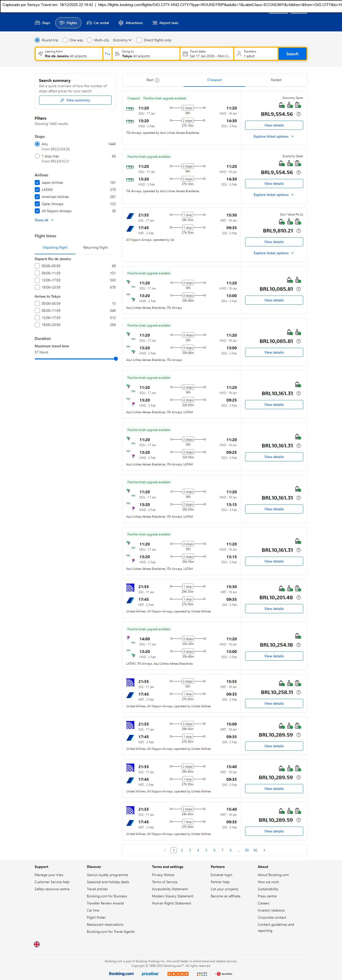Select the One way radio button
This screenshot has height=980, width=342.
[65, 40]
